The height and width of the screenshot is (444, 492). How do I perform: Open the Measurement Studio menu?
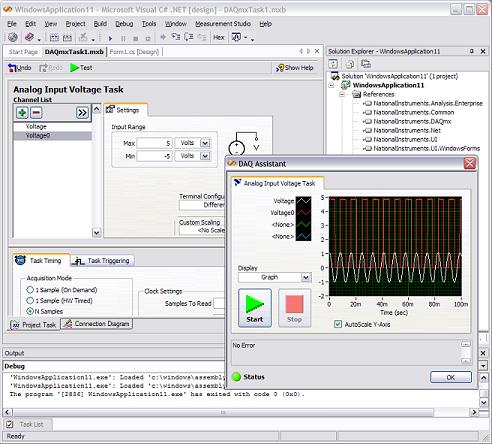click(x=223, y=24)
